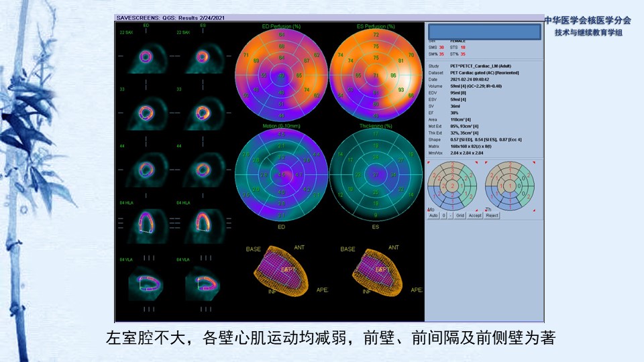Open the Motion (0-10mm) polar map
644x362 pixels.
click(x=281, y=175)
